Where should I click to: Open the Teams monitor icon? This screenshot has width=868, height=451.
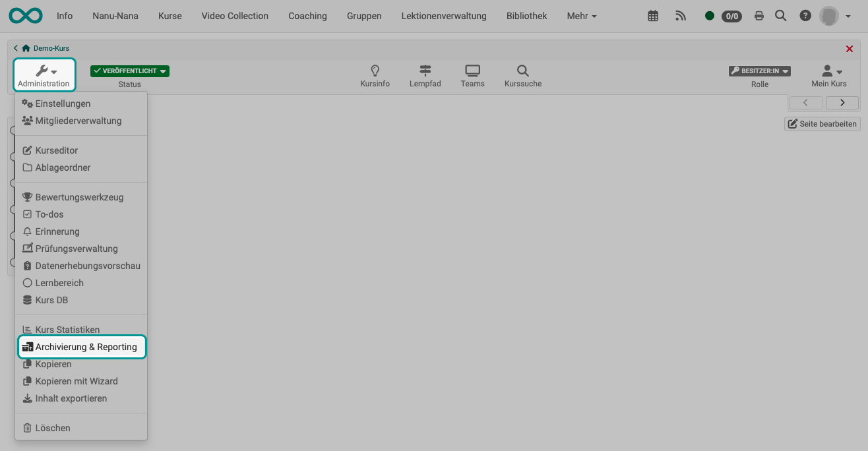[x=472, y=75]
